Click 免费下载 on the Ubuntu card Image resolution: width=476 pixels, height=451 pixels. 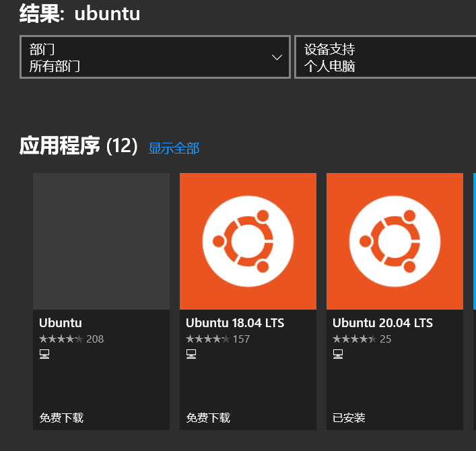point(61,417)
